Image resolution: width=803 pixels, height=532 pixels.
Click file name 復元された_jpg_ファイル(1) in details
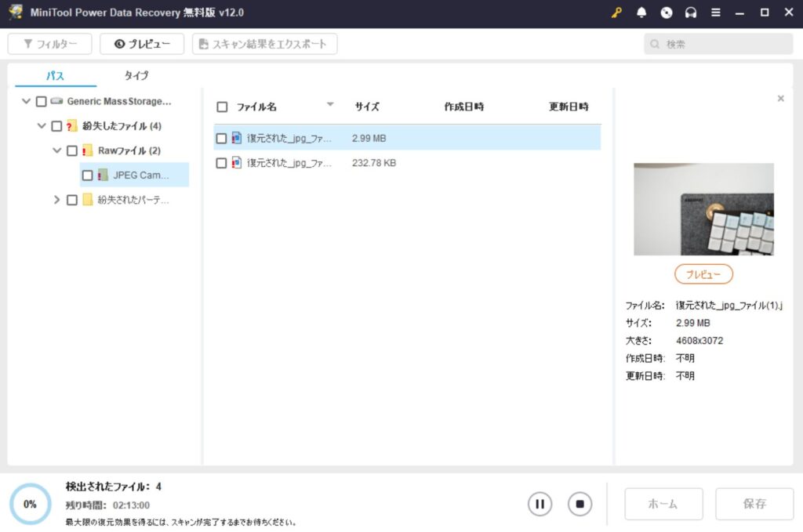(729, 306)
